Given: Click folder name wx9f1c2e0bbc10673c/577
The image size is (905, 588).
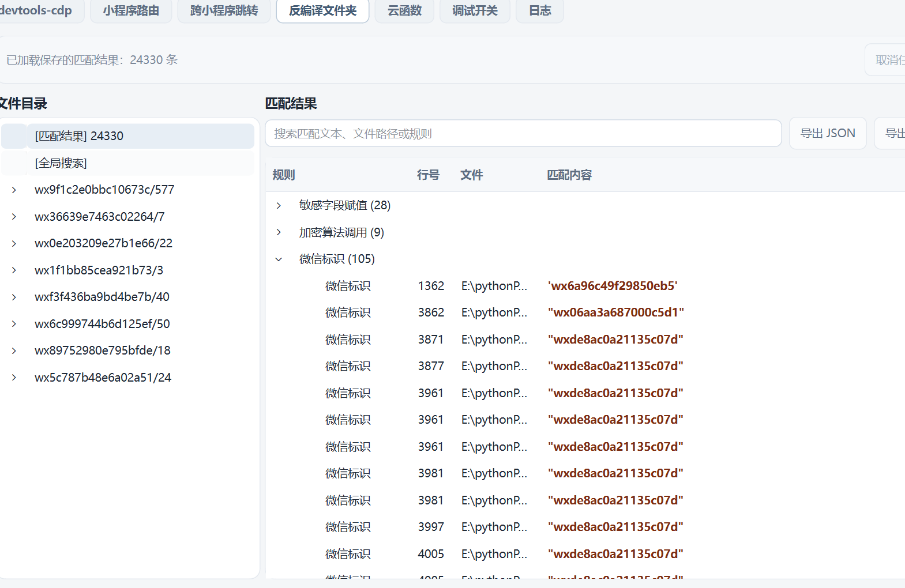Looking at the screenshot, I should [104, 190].
